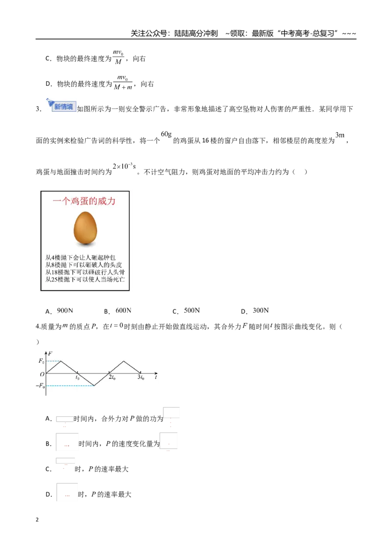This screenshot has width=392, height=555.
Task: Click the 2×10⁻³s impact time value
Action: point(124,166)
